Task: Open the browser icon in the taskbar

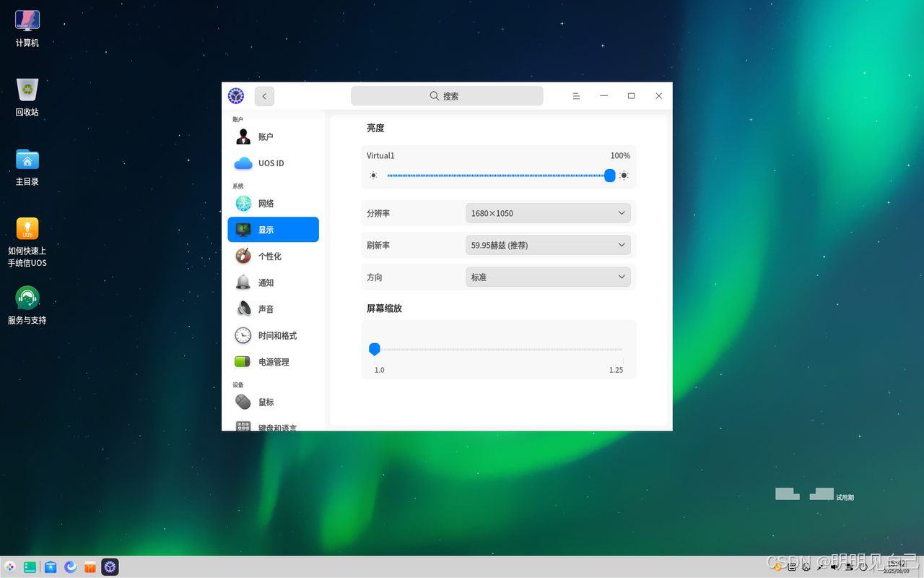Action: tap(70, 567)
